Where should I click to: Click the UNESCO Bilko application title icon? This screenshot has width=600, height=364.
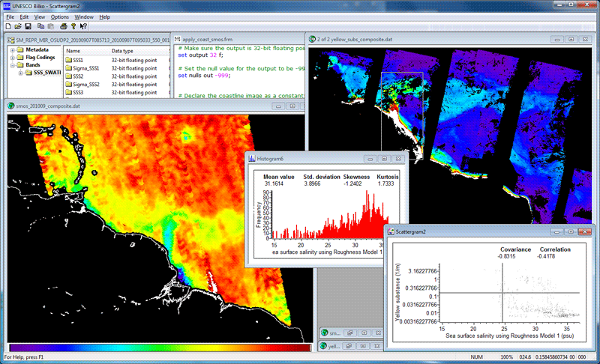tap(7, 6)
